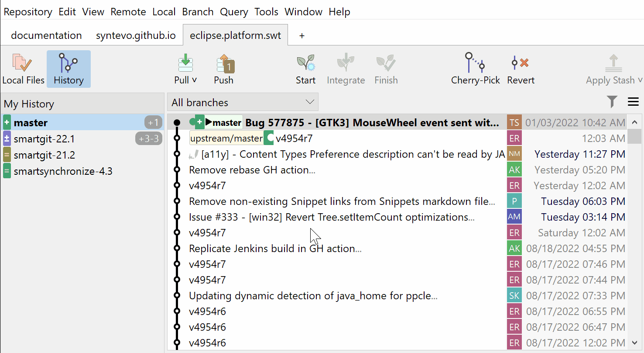Click the Apply Stash icon
Image resolution: width=644 pixels, height=353 pixels.
tap(613, 63)
